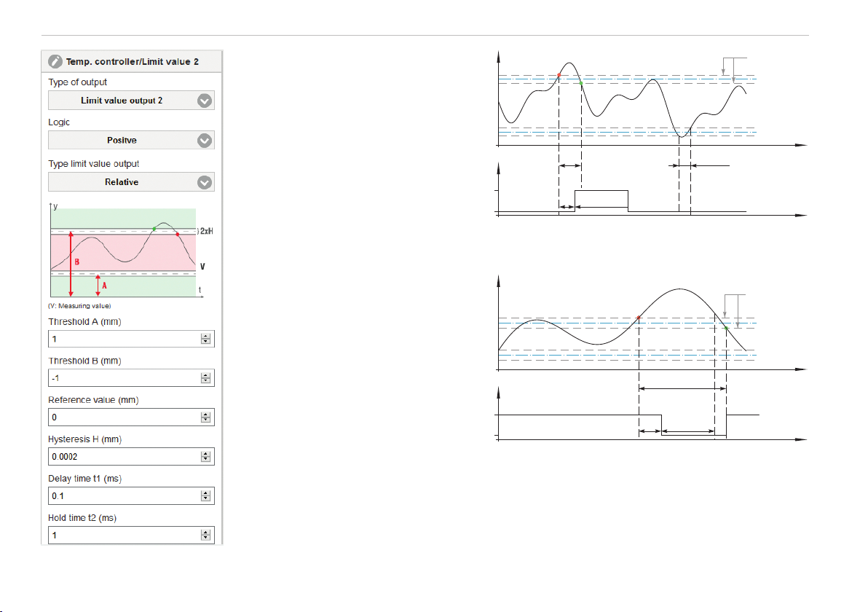Click the '(V: Measuring value)' caption

click(x=79, y=306)
